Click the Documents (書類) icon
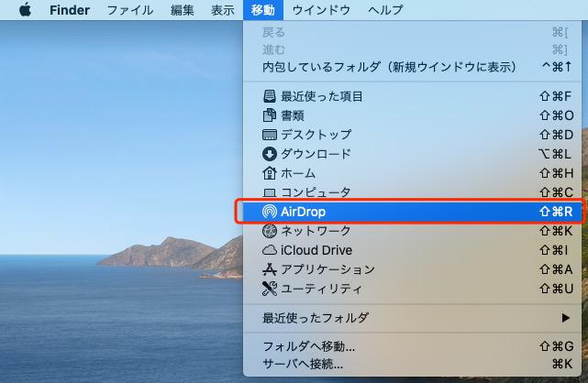The width and height of the screenshot is (588, 383). tap(269, 115)
